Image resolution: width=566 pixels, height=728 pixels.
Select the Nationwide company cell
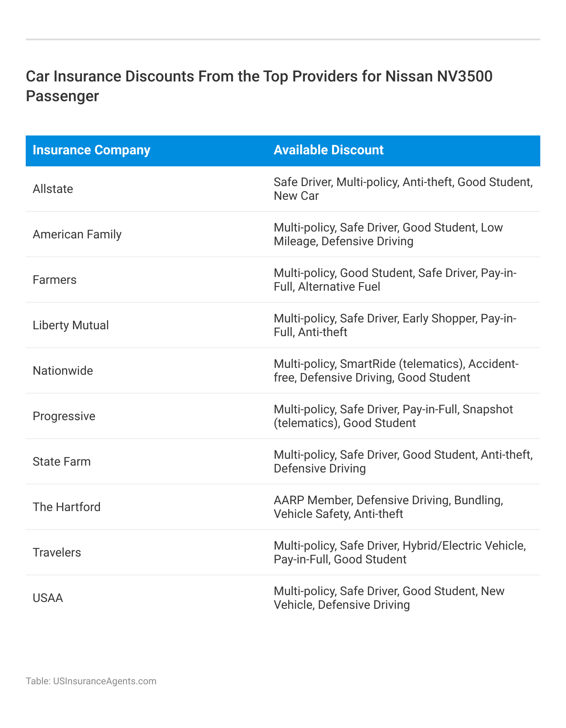click(63, 371)
